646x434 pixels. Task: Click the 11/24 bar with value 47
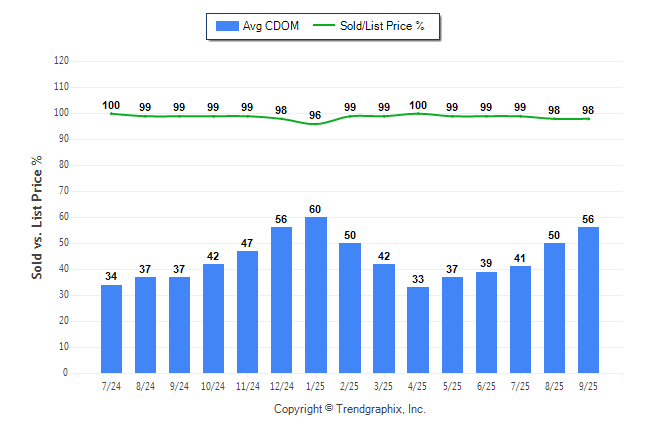tap(247, 312)
